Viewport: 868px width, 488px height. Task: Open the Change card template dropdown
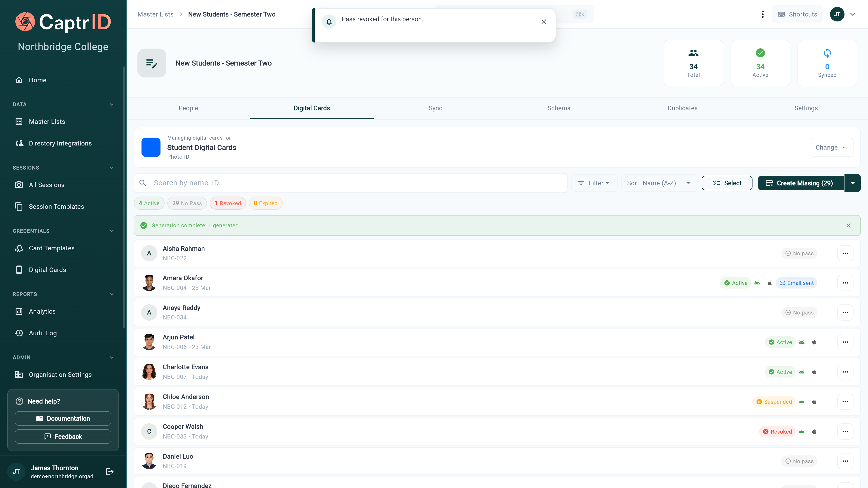coord(831,147)
